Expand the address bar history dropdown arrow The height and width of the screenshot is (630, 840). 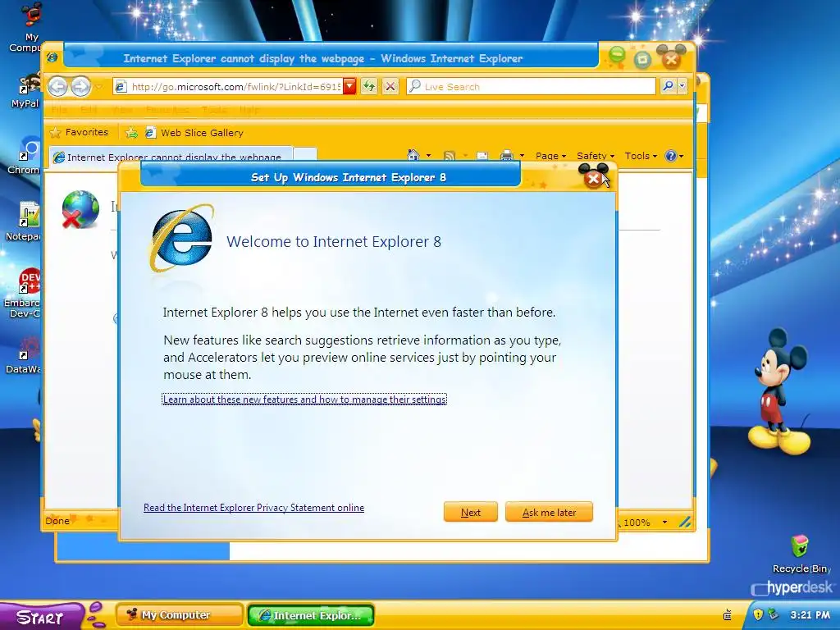click(x=349, y=86)
